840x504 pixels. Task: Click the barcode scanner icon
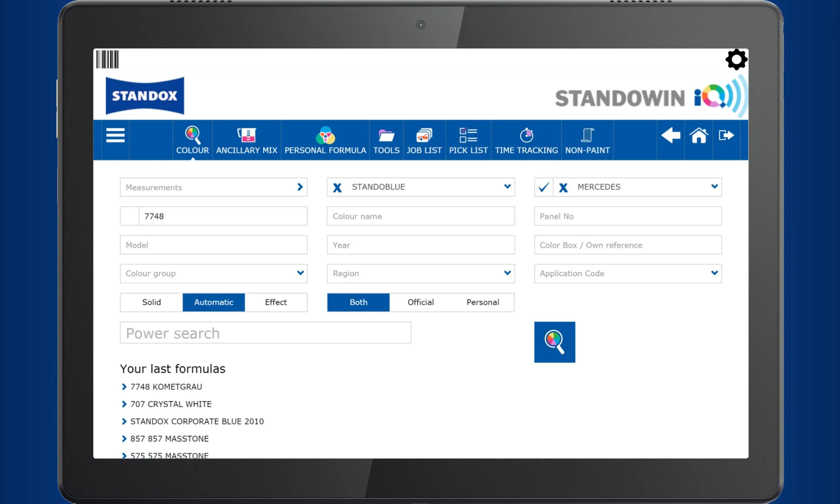click(x=107, y=59)
